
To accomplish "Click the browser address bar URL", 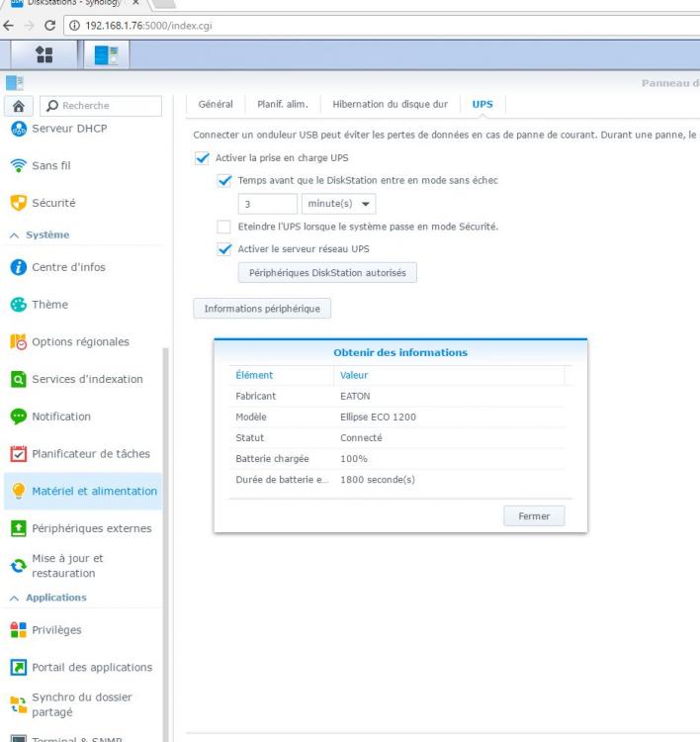I will (x=148, y=25).
